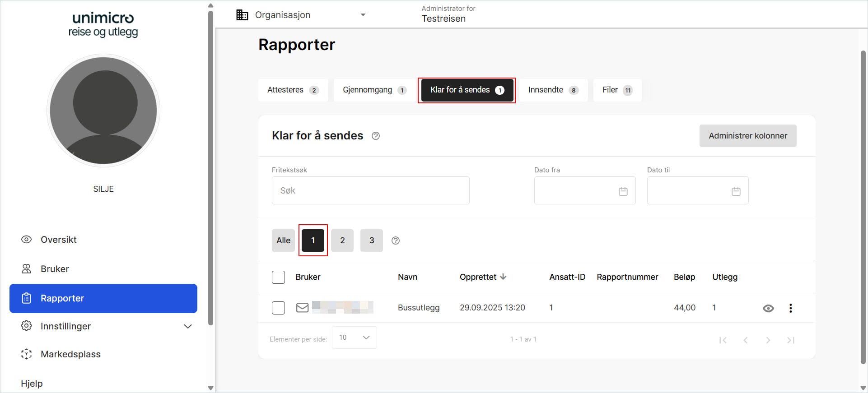Switch to the Attesteres tab

tap(293, 90)
